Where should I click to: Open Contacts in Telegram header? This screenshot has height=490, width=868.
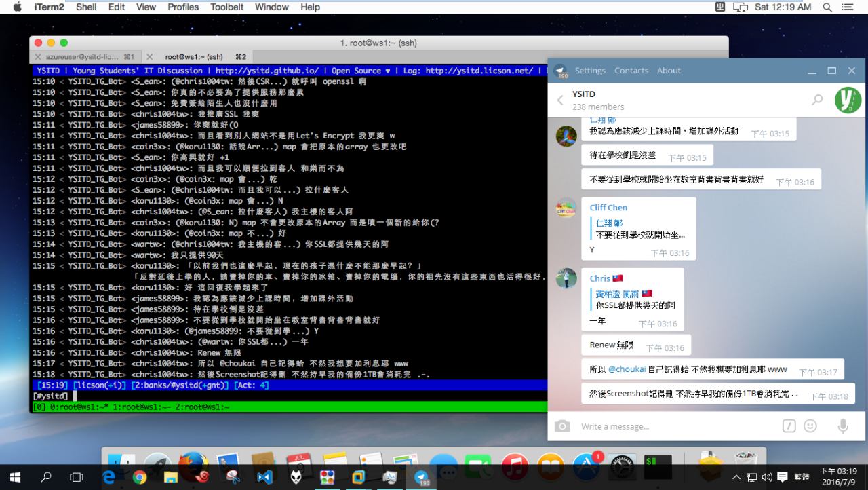(631, 71)
